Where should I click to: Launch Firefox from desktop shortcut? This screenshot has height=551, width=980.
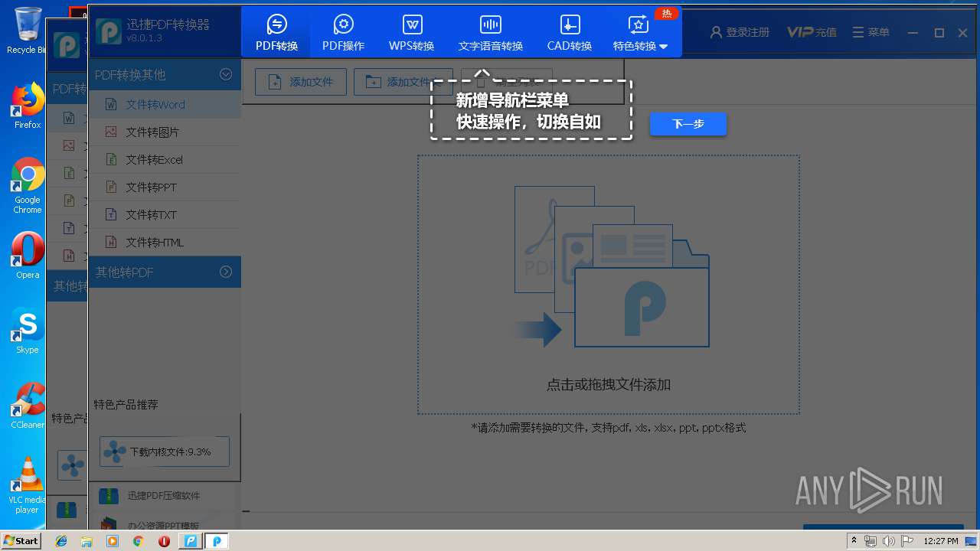coord(28,106)
